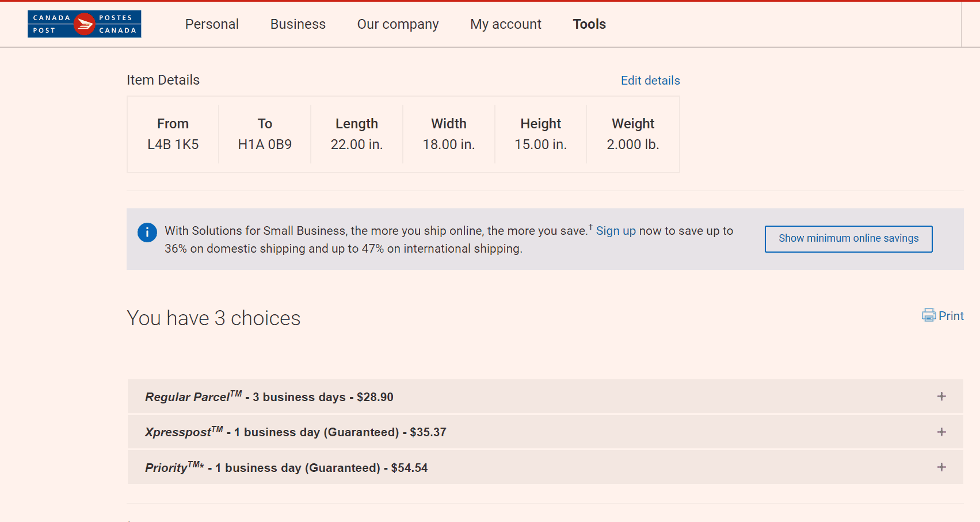Viewport: 980px width, 522px height.
Task: Click the Weight value 2.000 lb.
Action: 633,144
